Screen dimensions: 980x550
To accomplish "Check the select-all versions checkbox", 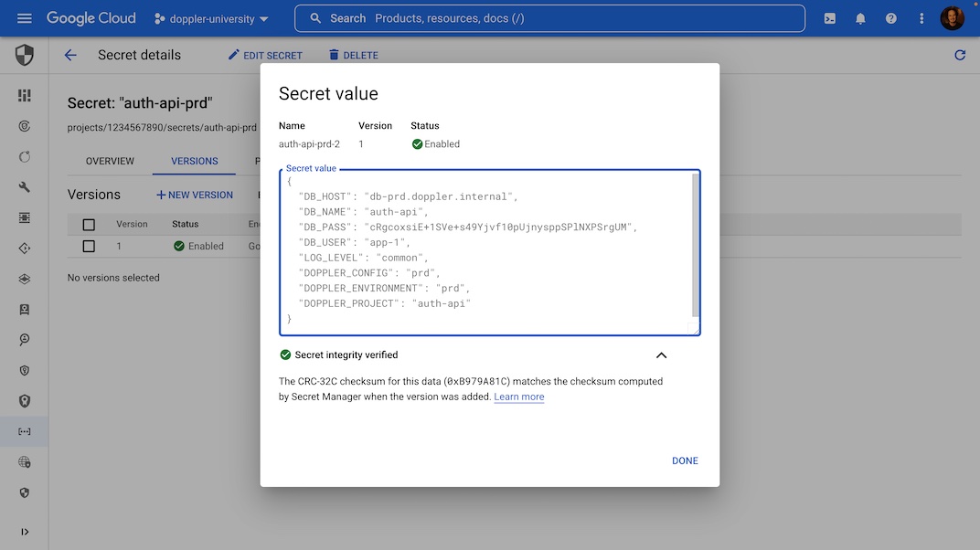I will click(x=89, y=223).
